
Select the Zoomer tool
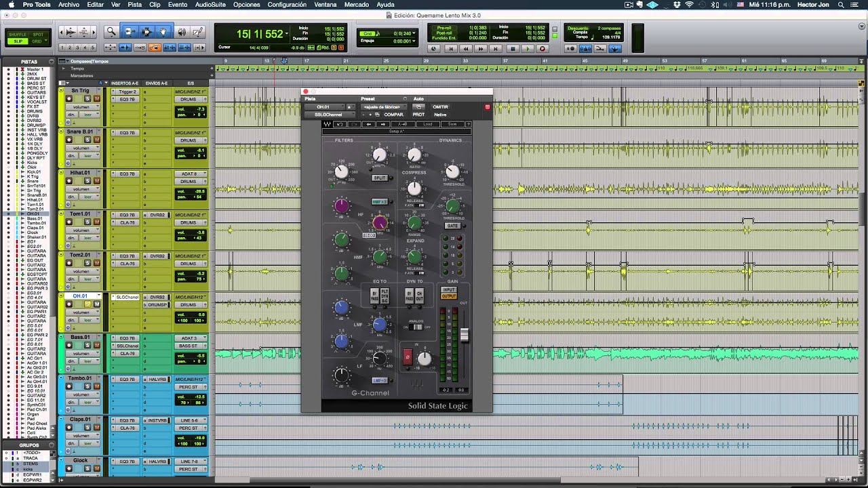pyautogui.click(x=111, y=32)
